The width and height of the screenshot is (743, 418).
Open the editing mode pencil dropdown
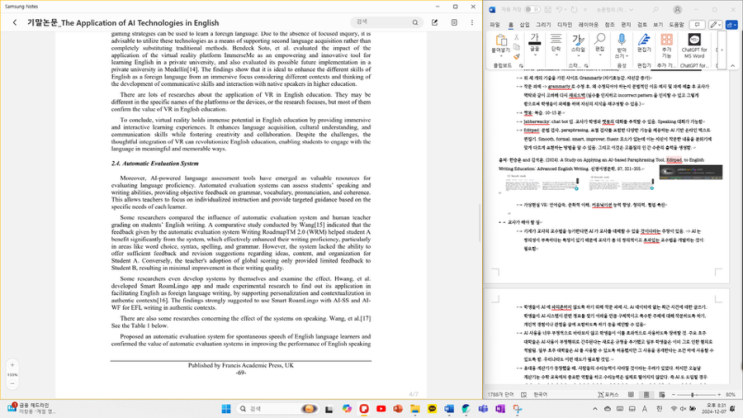click(x=715, y=25)
